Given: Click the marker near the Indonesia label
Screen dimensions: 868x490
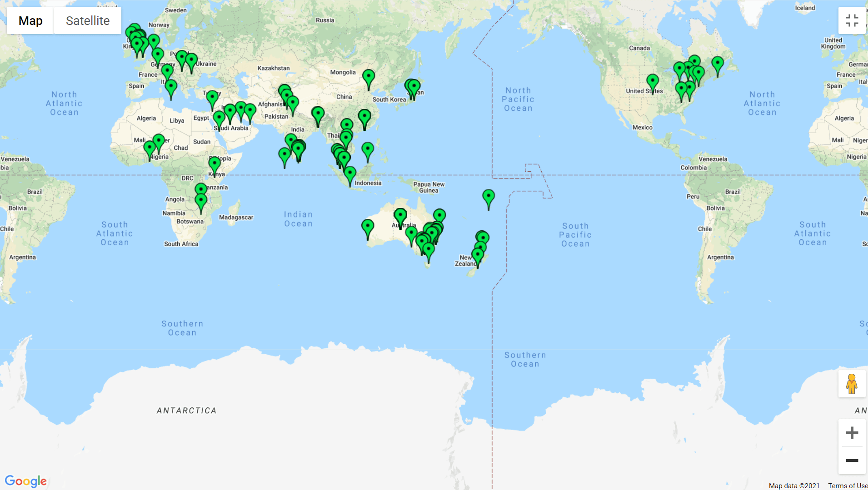Looking at the screenshot, I should pyautogui.click(x=350, y=175).
